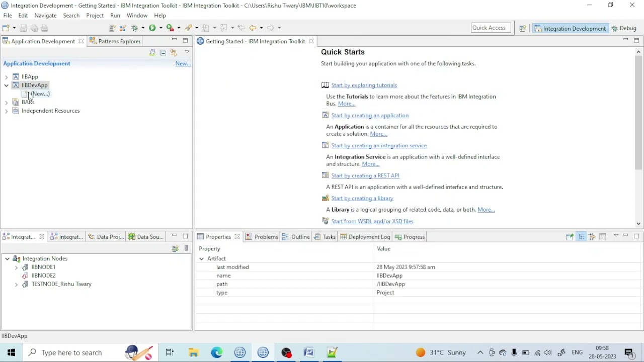The width and height of the screenshot is (644, 362).
Task: Click the Run External Tools icon
Action: pyautogui.click(x=170, y=28)
